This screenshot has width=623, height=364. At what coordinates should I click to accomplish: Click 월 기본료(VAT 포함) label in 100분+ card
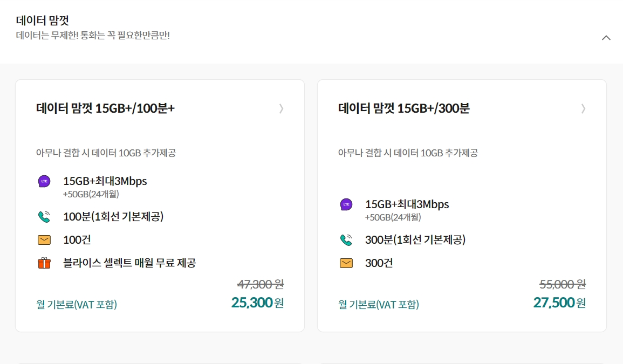[77, 304]
